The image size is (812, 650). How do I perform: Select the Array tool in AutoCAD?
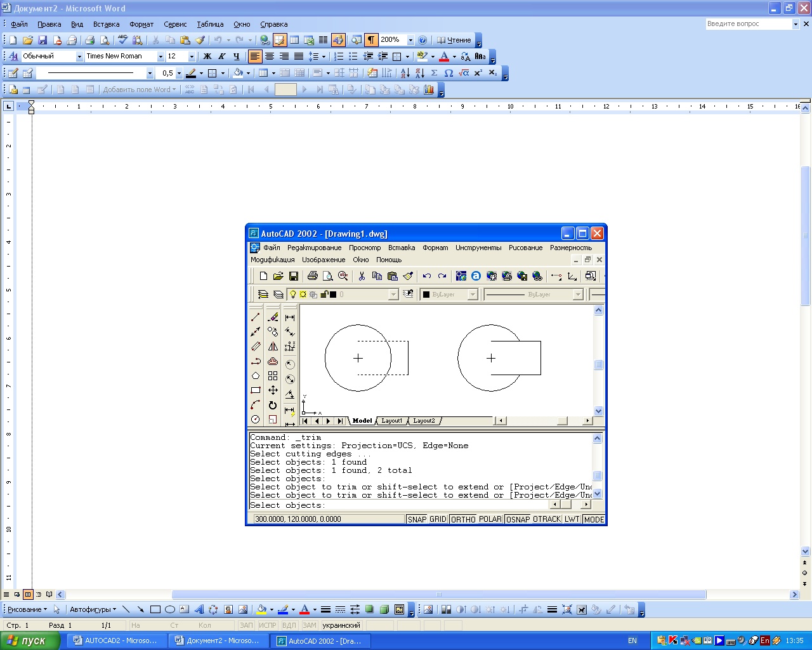(273, 376)
